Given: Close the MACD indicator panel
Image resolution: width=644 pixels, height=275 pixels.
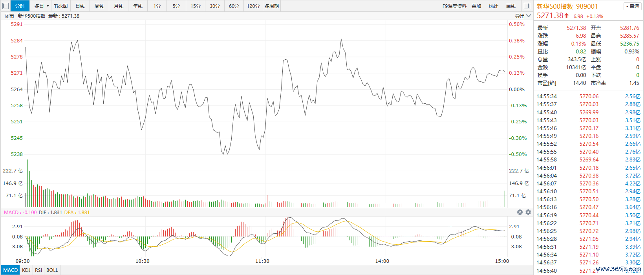Looking at the screenshot, I should [x=520, y=212].
